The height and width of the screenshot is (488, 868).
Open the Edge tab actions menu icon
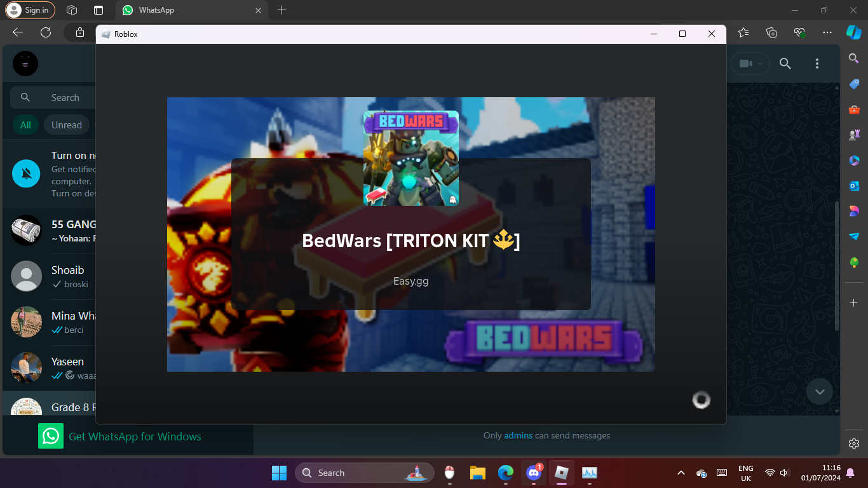pos(98,10)
